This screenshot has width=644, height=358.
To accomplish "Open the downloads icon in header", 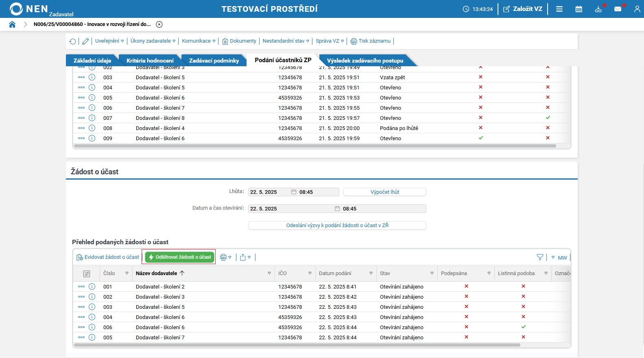I will point(598,9).
